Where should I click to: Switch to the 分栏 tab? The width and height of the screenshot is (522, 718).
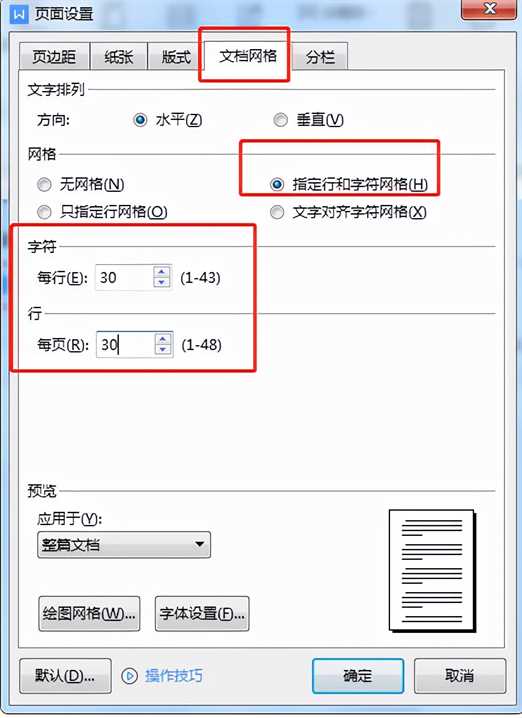320,57
